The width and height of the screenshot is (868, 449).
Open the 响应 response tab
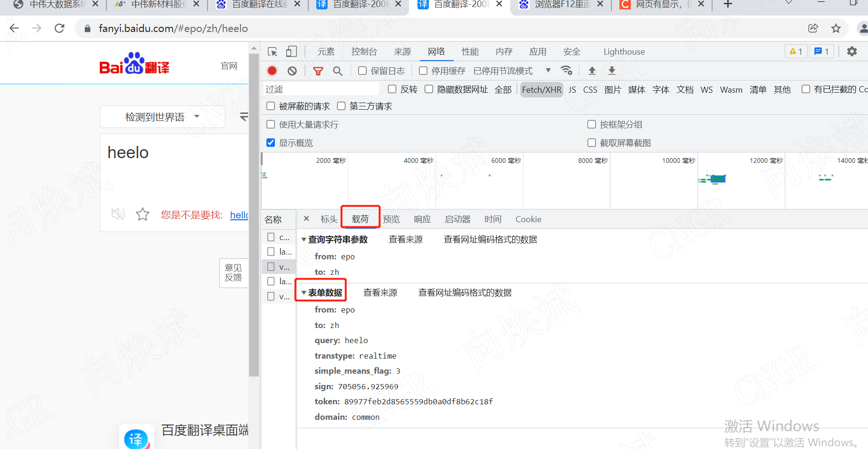422,219
